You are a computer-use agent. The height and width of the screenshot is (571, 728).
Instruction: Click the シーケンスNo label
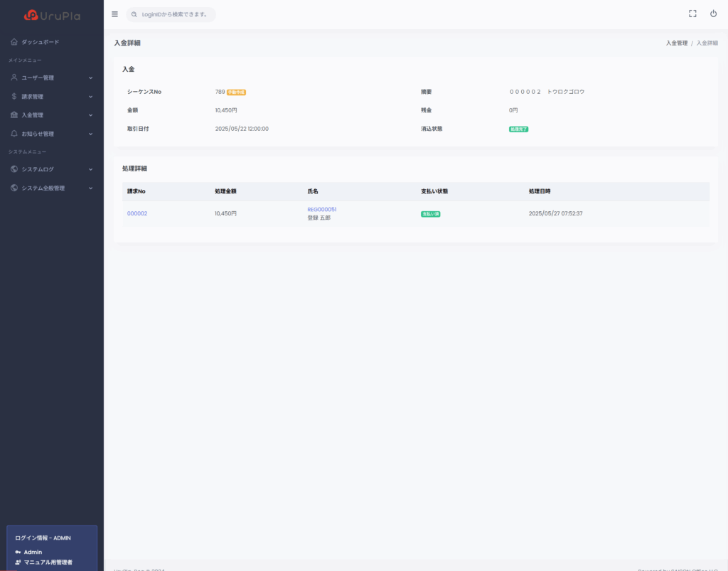click(144, 92)
